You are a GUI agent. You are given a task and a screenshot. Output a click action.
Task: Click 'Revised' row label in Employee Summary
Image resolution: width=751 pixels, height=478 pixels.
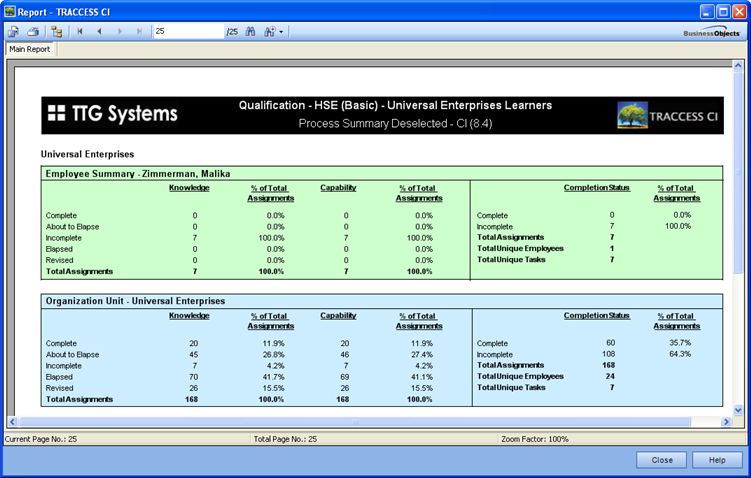[x=59, y=260]
